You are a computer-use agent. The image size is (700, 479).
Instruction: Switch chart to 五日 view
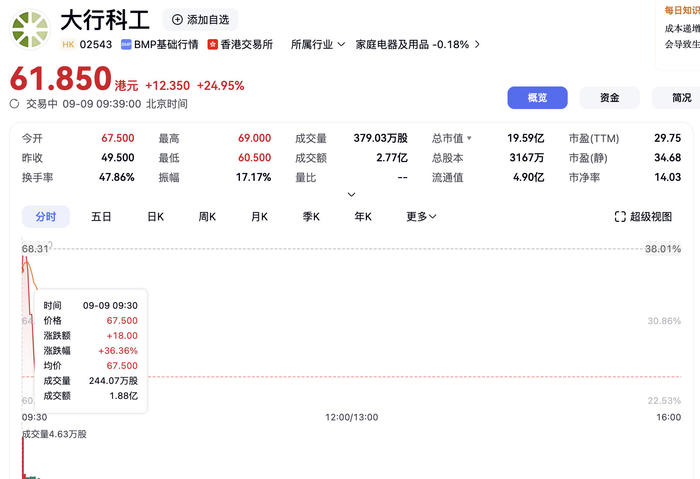101,216
